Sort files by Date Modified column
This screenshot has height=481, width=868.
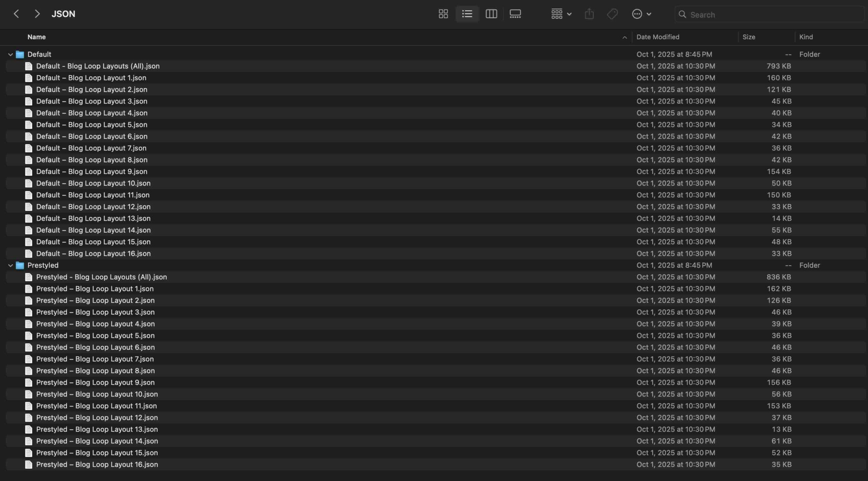coord(658,37)
